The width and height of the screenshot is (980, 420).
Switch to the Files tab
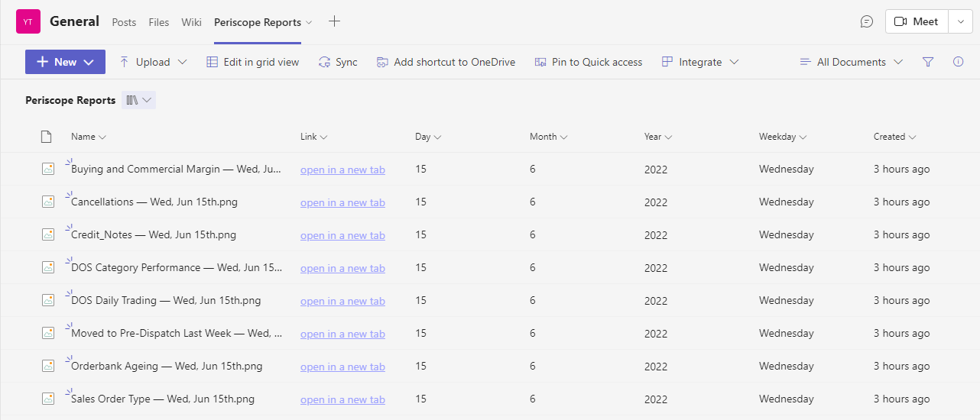click(159, 22)
